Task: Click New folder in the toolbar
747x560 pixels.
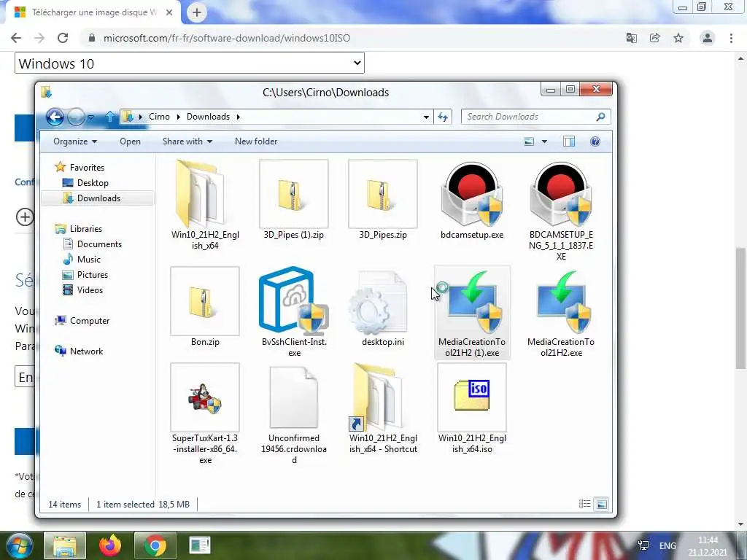Action: pos(256,141)
